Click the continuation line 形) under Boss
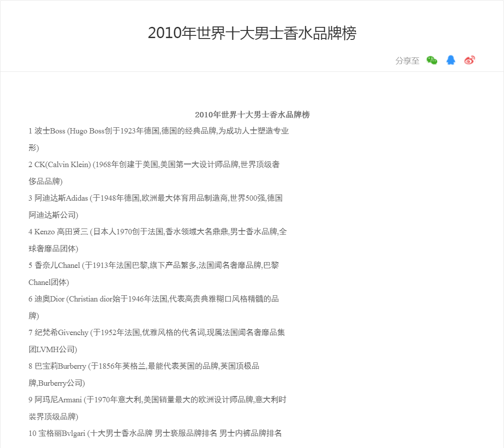The image size is (504, 448). click(34, 148)
